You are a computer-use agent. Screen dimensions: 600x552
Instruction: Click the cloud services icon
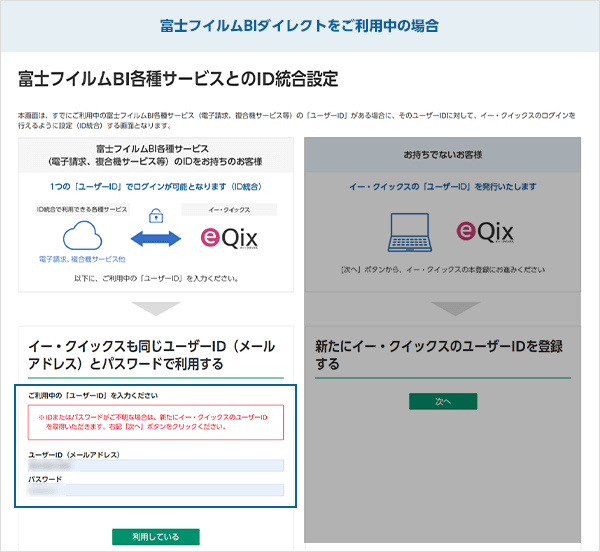point(82,236)
